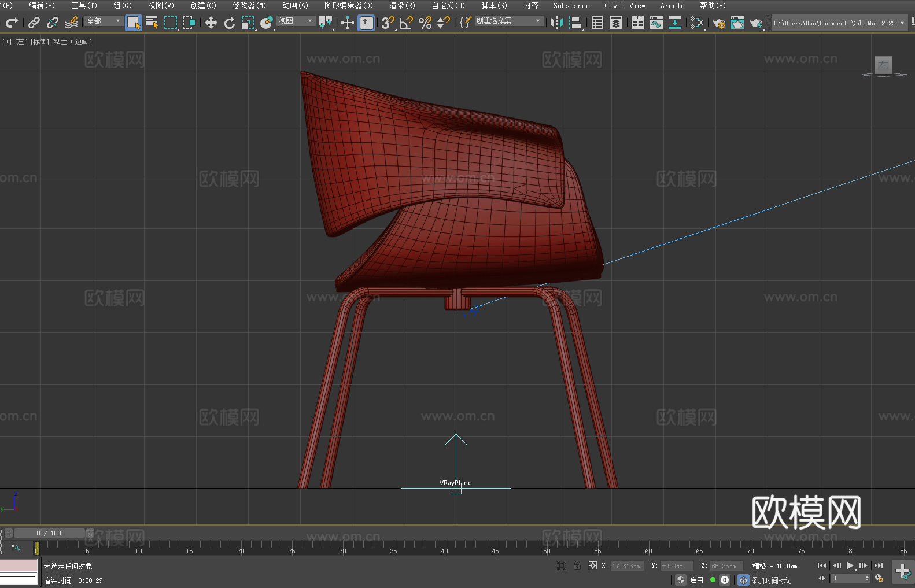Image resolution: width=915 pixels, height=588 pixels.
Task: Toggle Absolute/Offset transform mode icon
Action: pyautogui.click(x=593, y=565)
